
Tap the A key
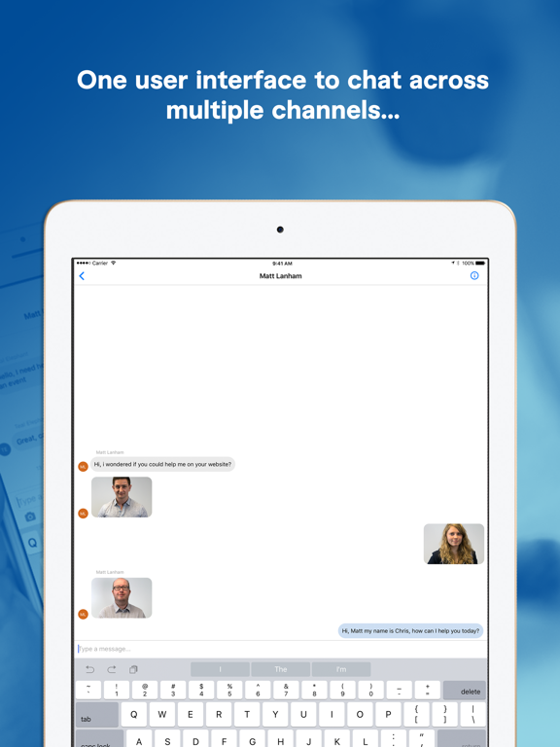pos(139,739)
